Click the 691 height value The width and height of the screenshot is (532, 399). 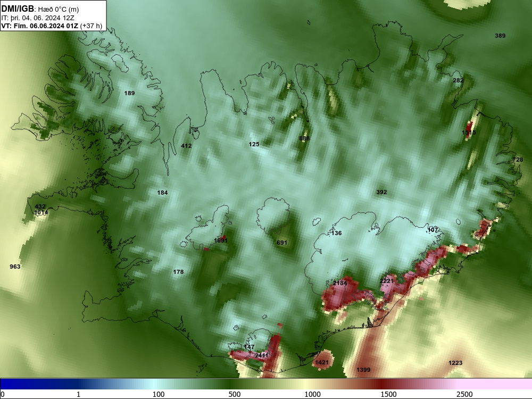[x=282, y=243]
